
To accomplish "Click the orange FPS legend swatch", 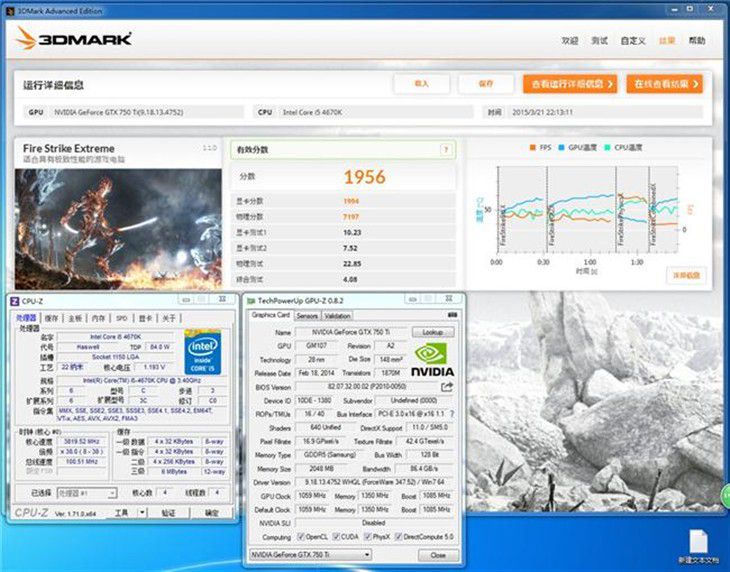I will pos(532,148).
